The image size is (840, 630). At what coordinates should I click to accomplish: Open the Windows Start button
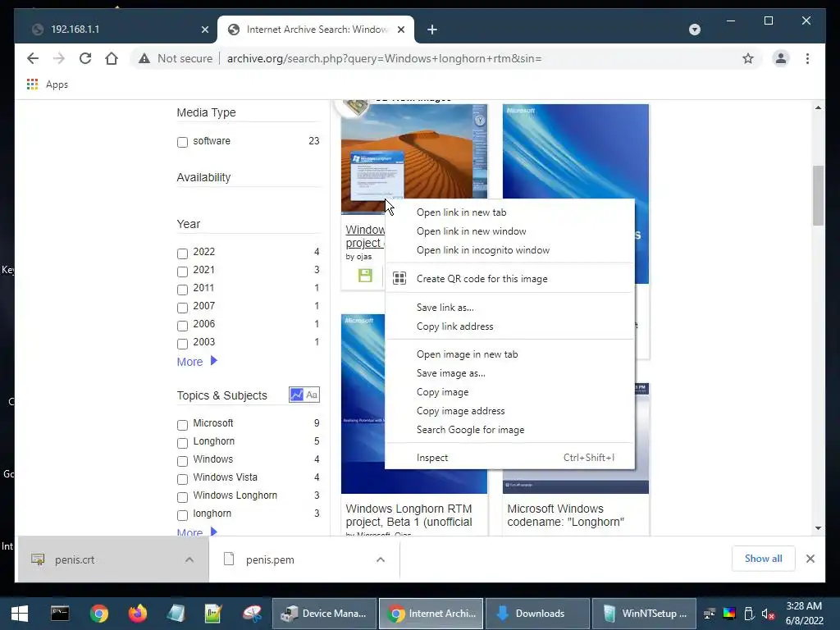(x=20, y=614)
